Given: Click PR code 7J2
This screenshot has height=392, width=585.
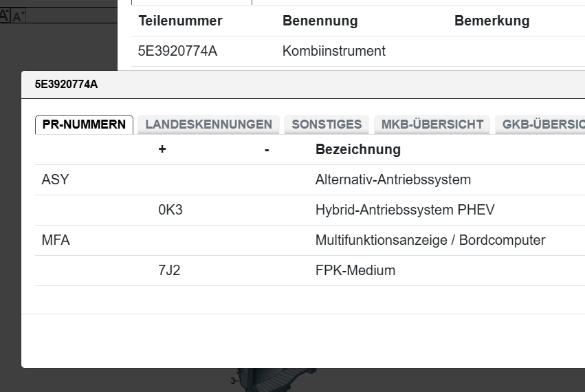Looking at the screenshot, I should 169,270.
